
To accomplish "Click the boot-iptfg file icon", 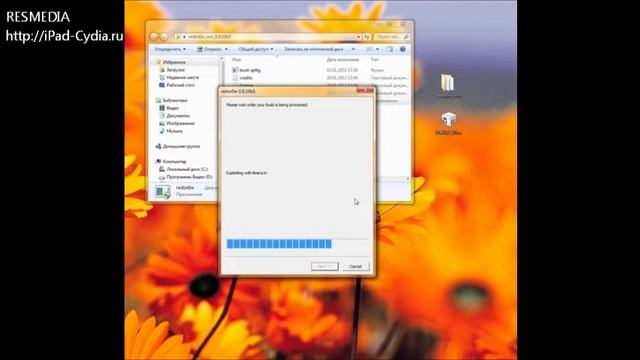I will pyautogui.click(x=235, y=70).
